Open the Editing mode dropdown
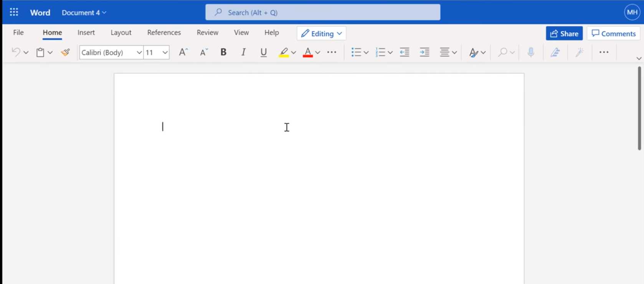Viewport: 644px width, 284px height. pyautogui.click(x=322, y=33)
